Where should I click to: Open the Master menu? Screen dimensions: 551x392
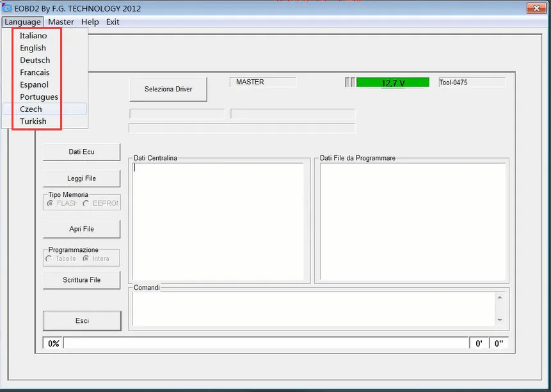click(x=61, y=22)
